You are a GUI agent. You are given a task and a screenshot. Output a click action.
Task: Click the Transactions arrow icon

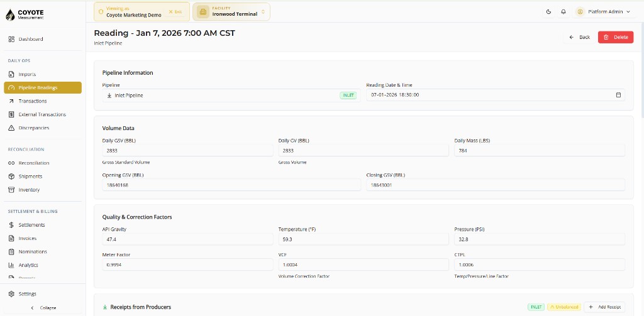11,101
